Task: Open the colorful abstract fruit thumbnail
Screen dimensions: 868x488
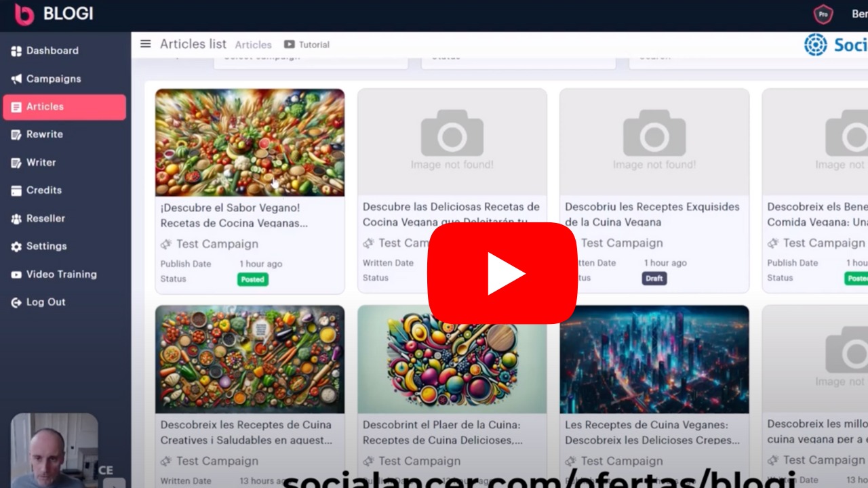Action: coord(452,359)
